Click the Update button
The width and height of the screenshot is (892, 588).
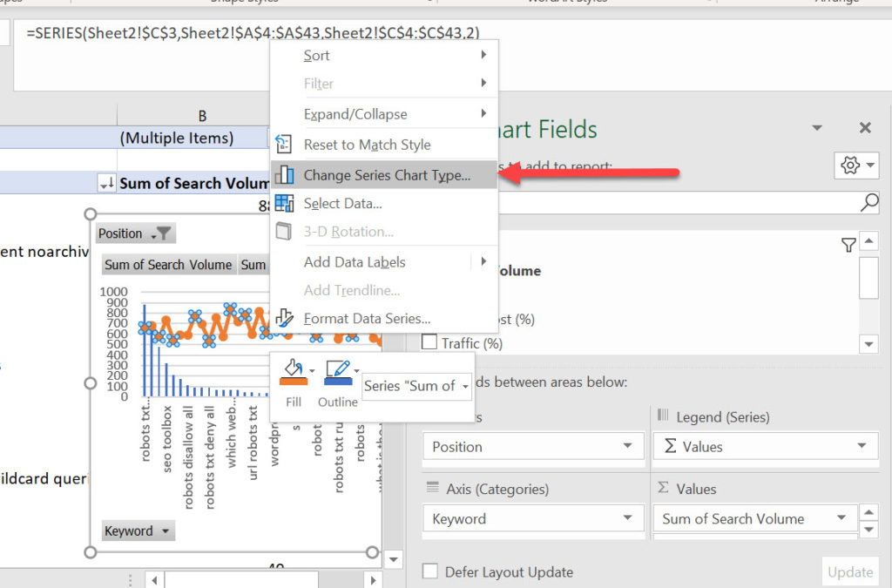click(x=851, y=571)
